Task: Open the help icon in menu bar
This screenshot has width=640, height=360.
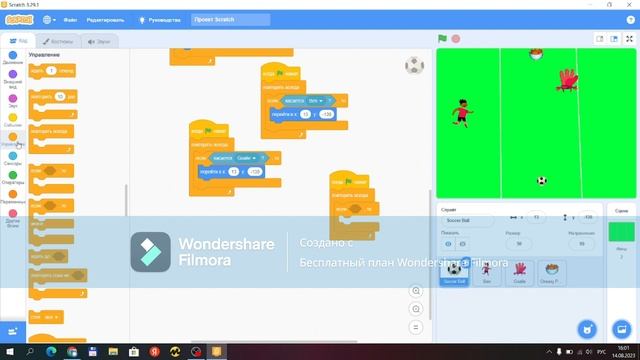Action: point(631,20)
